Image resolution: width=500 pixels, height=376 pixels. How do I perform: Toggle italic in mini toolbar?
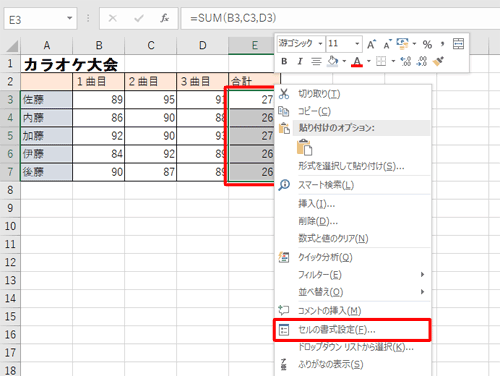300,61
